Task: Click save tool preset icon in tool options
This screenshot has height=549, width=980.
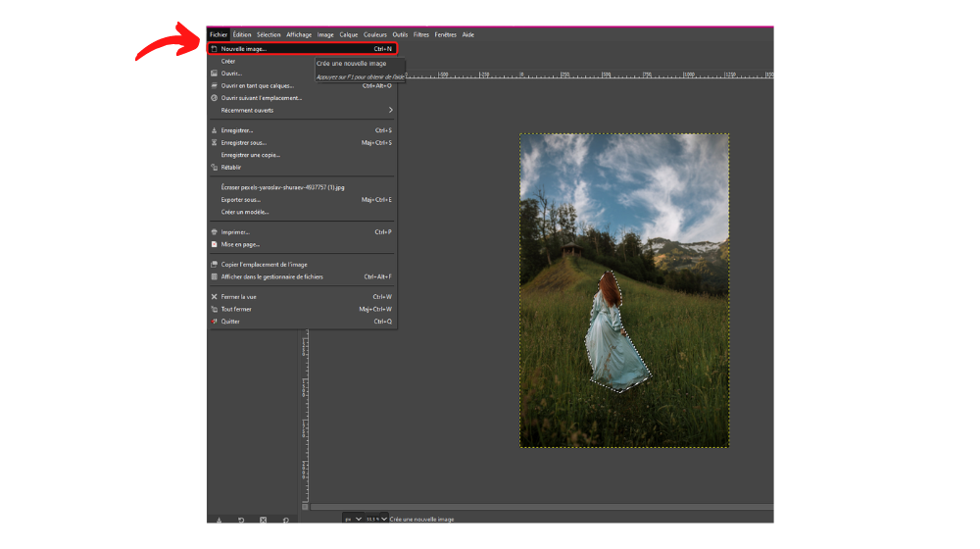Action: (219, 520)
